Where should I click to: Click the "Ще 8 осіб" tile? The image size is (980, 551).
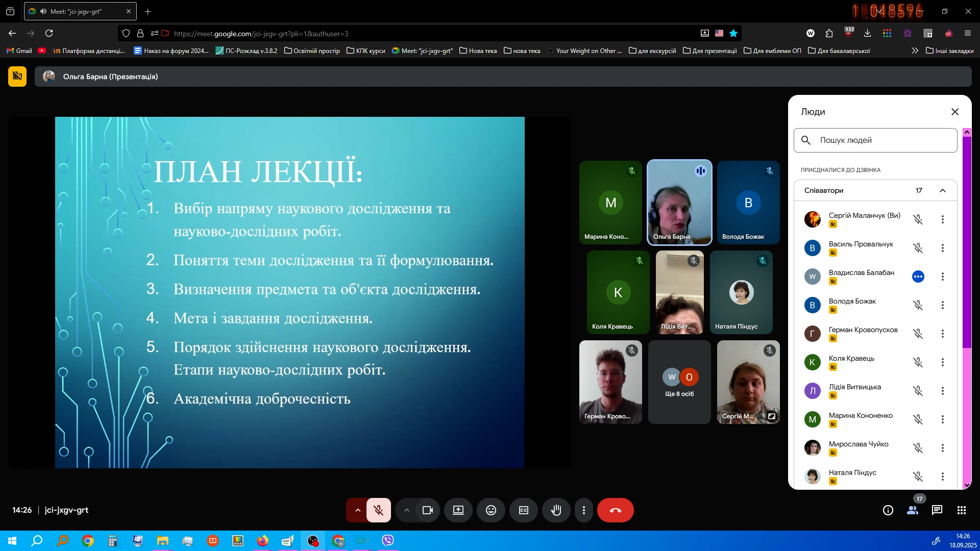(679, 382)
